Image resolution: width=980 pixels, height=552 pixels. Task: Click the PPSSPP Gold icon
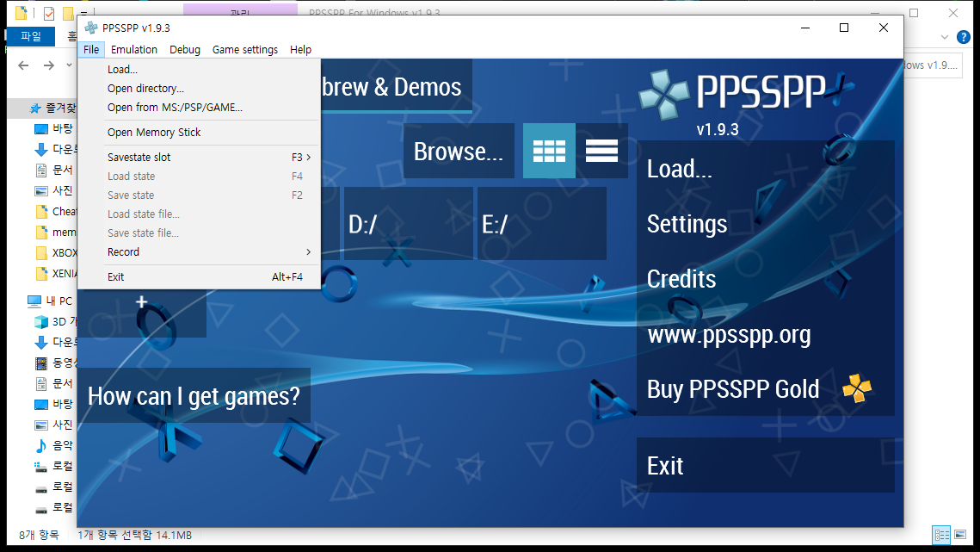(857, 388)
